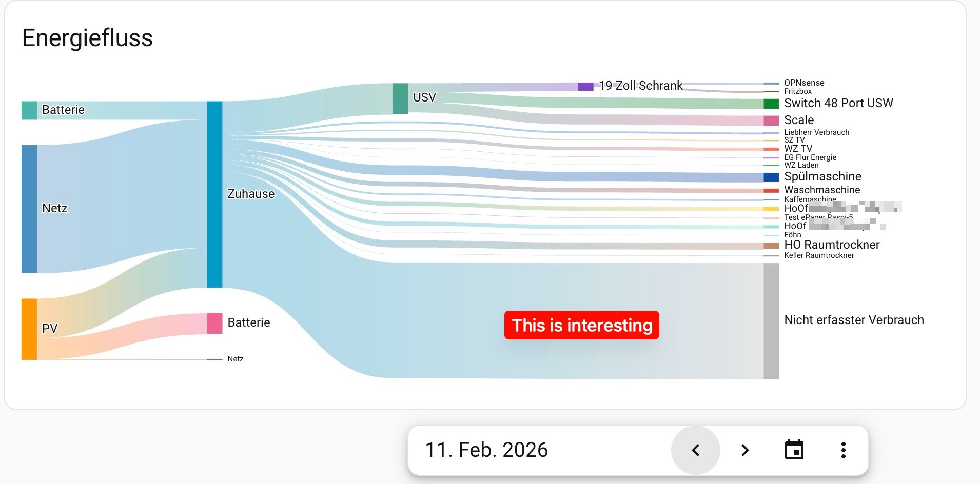The width and height of the screenshot is (980, 484).
Task: Open the three-dot options menu
Action: pos(843,450)
